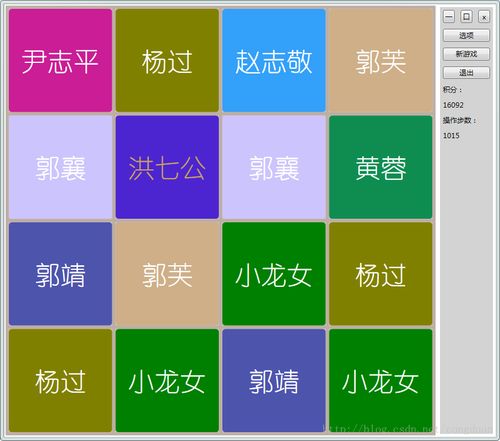
Task: Open the 选项 options button
Action: [466, 35]
